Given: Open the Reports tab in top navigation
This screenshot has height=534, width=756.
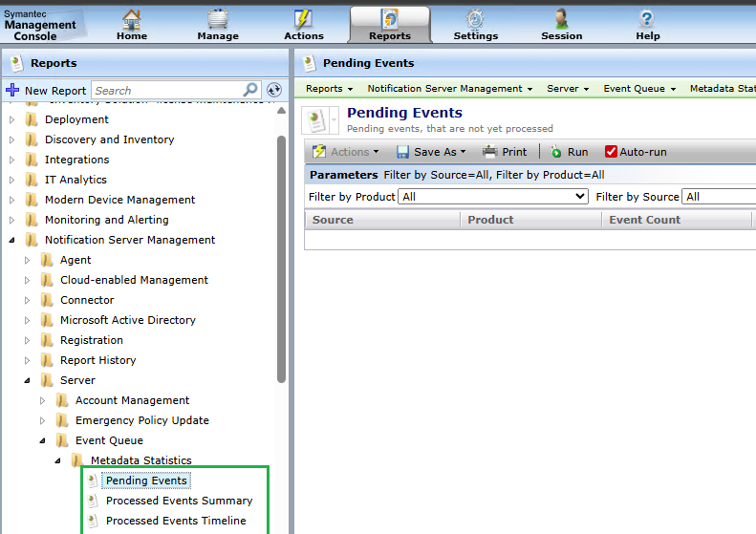Looking at the screenshot, I should (x=390, y=25).
